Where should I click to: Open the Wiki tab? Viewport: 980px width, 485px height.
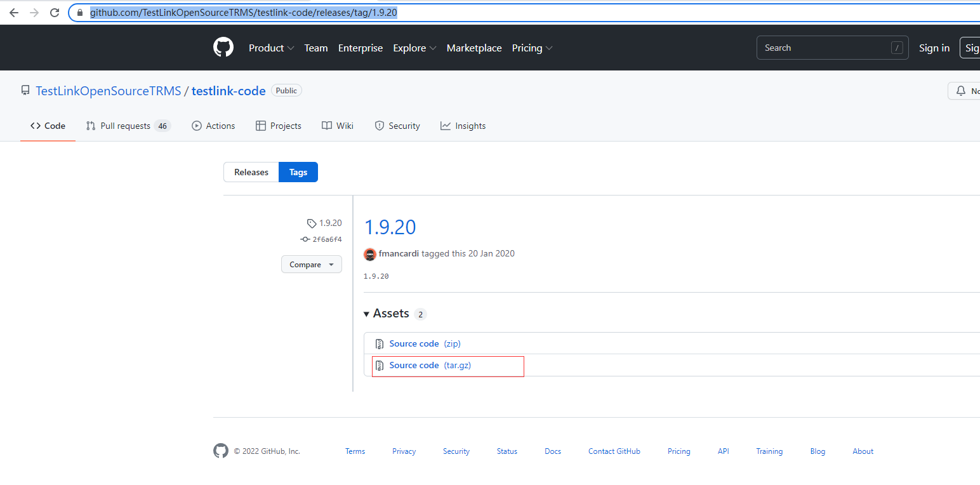pos(338,126)
